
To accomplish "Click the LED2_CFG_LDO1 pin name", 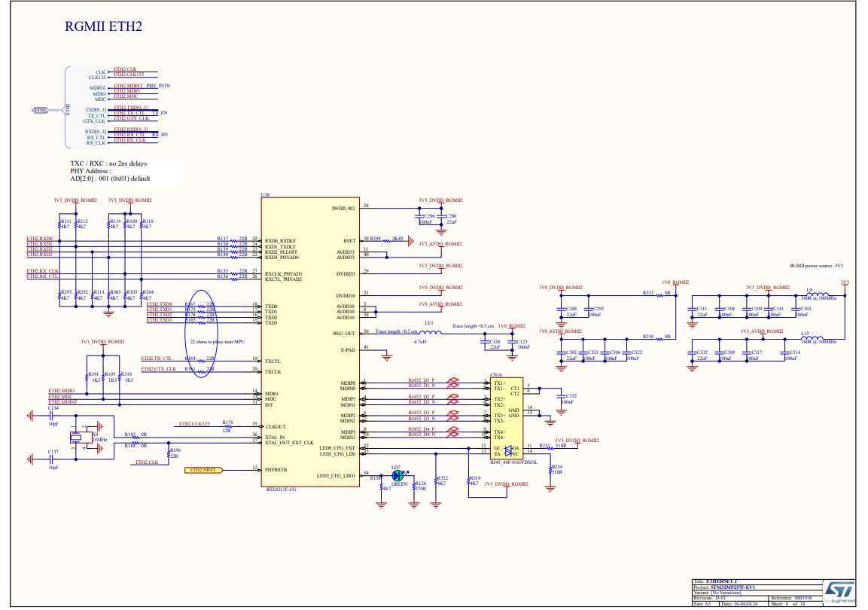I will 336,475.
